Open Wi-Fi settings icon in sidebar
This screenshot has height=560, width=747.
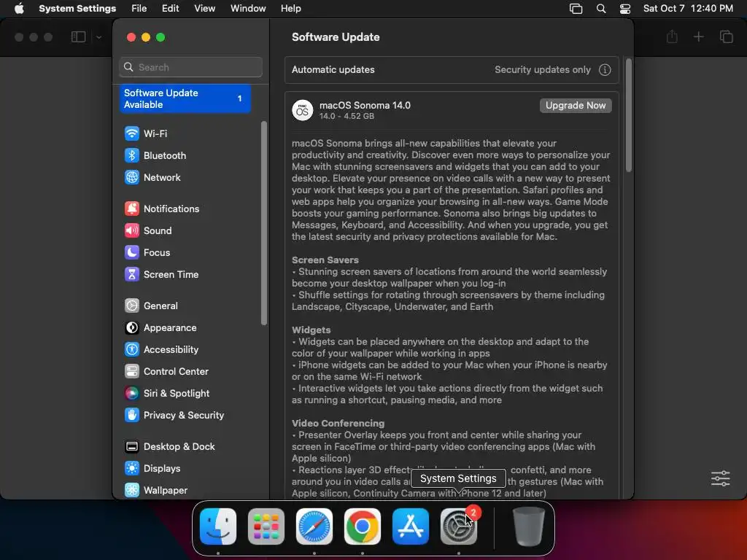[x=131, y=133]
